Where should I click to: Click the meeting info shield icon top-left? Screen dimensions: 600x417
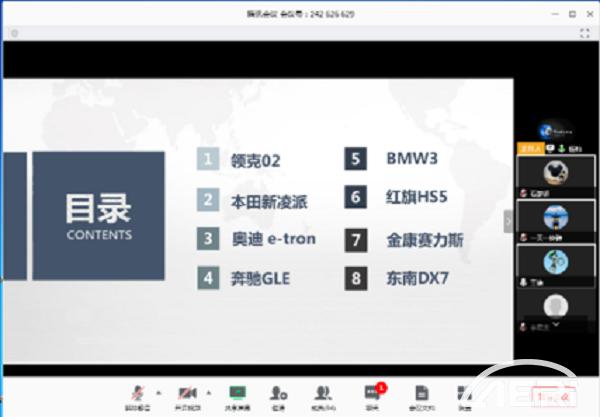[x=14, y=33]
